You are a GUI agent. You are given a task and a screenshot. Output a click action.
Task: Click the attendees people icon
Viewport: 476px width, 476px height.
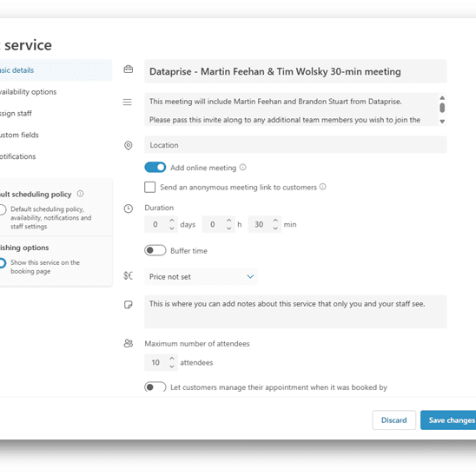tap(128, 343)
